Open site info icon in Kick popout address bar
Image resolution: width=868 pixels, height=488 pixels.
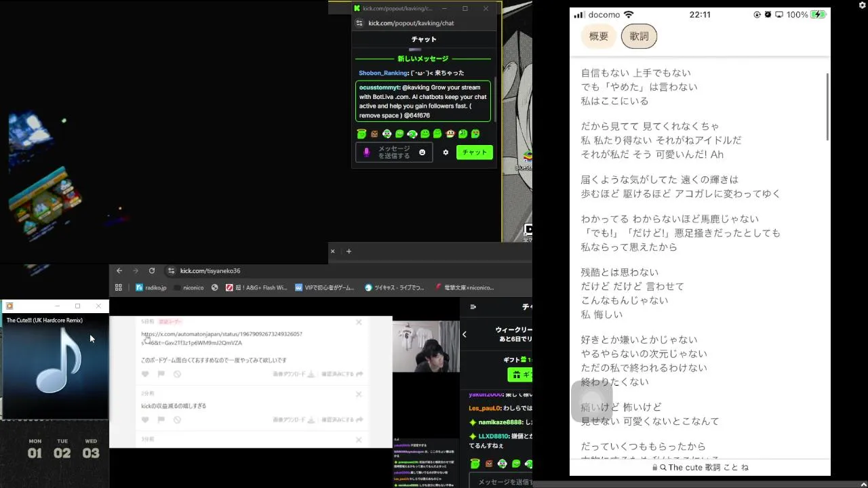[359, 23]
